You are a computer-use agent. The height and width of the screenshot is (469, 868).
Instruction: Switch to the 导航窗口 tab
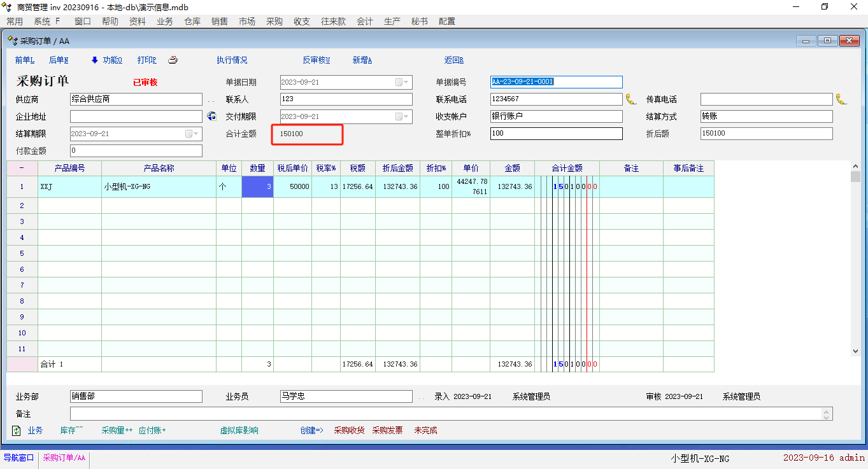tap(19, 458)
